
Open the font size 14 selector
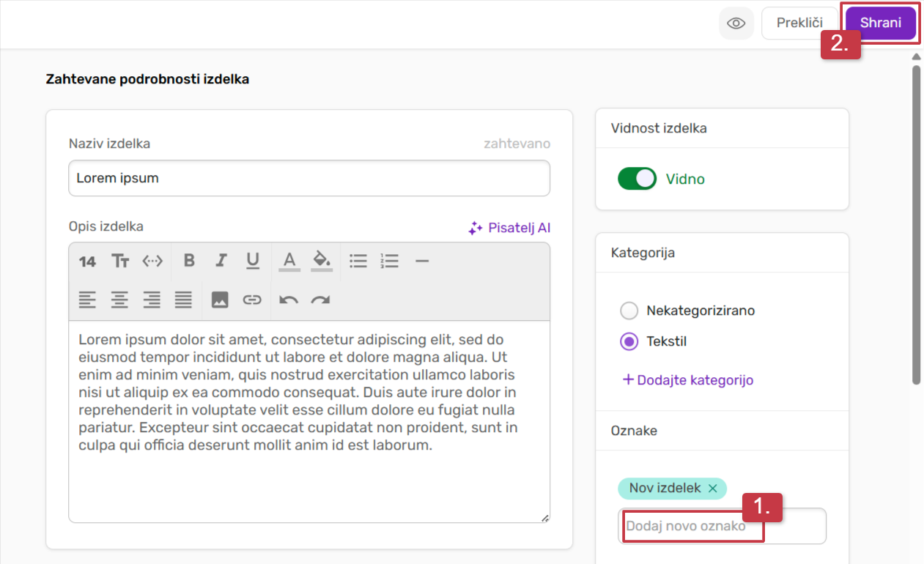point(87,261)
